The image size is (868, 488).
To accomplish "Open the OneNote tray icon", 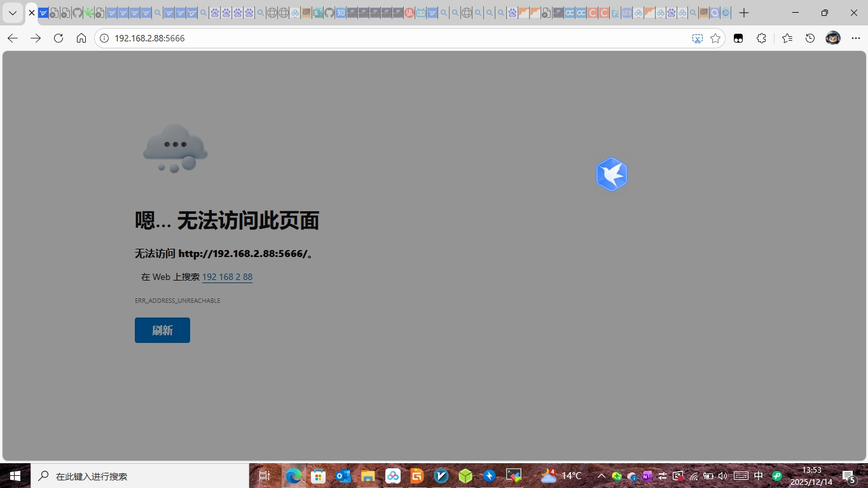I will tap(647, 476).
